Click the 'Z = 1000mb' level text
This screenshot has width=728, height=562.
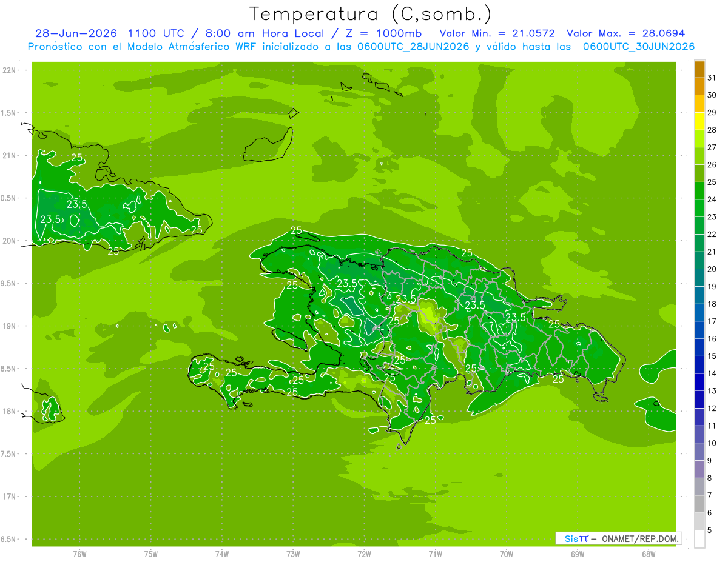(382, 33)
